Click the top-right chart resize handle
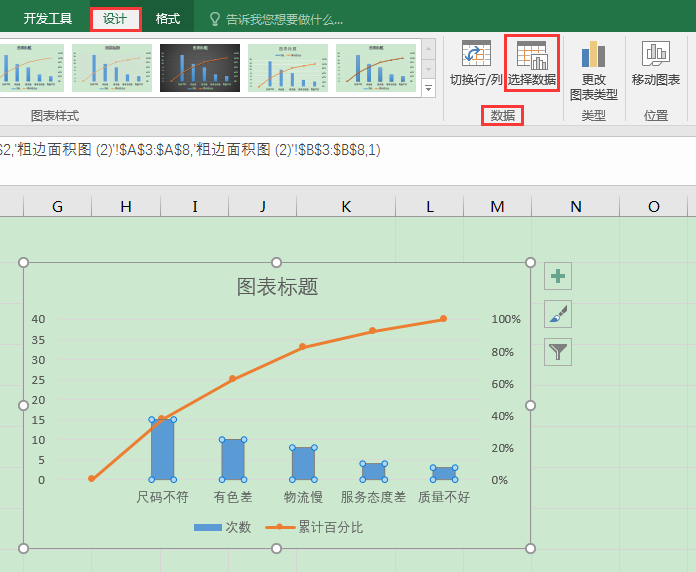The width and height of the screenshot is (696, 572). tap(530, 262)
